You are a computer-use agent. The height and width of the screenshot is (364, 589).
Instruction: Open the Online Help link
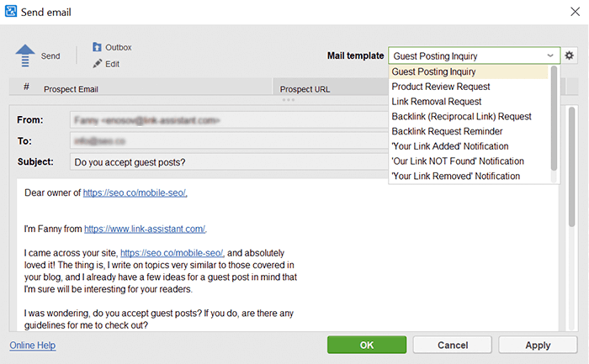click(33, 346)
